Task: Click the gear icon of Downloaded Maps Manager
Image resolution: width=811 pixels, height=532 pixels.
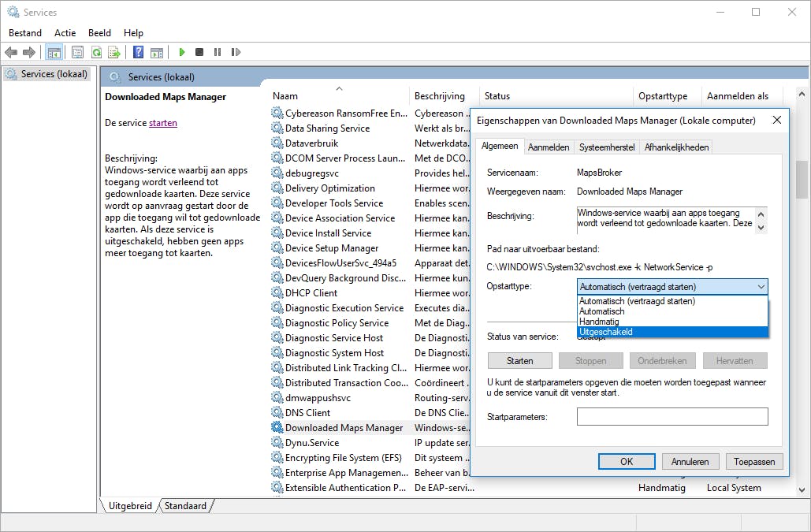Action: click(x=277, y=427)
